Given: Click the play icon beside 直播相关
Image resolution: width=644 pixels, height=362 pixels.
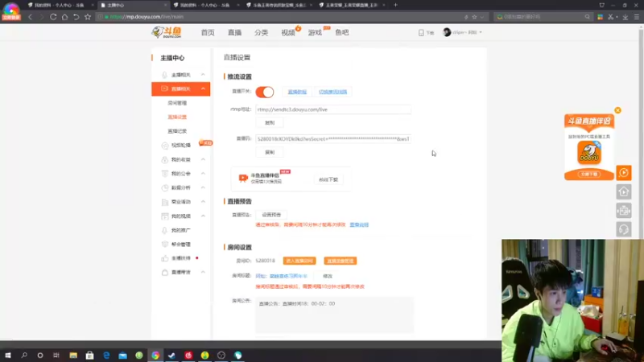Looking at the screenshot, I should (165, 88).
